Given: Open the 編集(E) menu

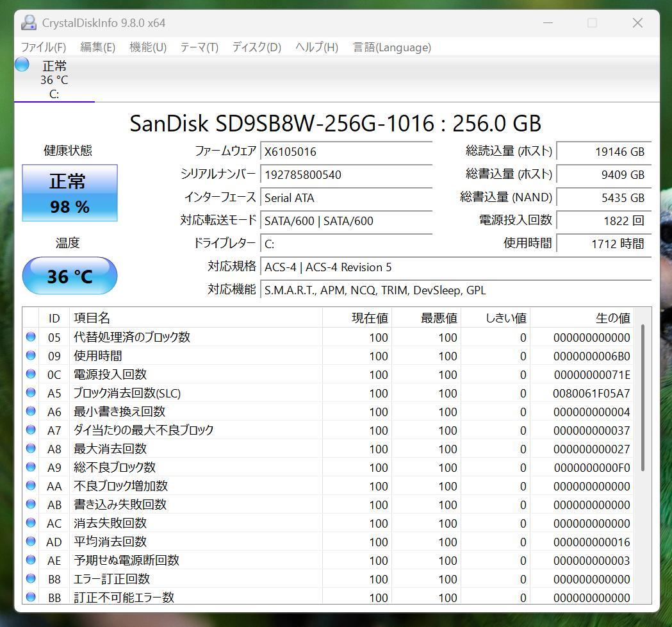Looking at the screenshot, I should (x=98, y=47).
